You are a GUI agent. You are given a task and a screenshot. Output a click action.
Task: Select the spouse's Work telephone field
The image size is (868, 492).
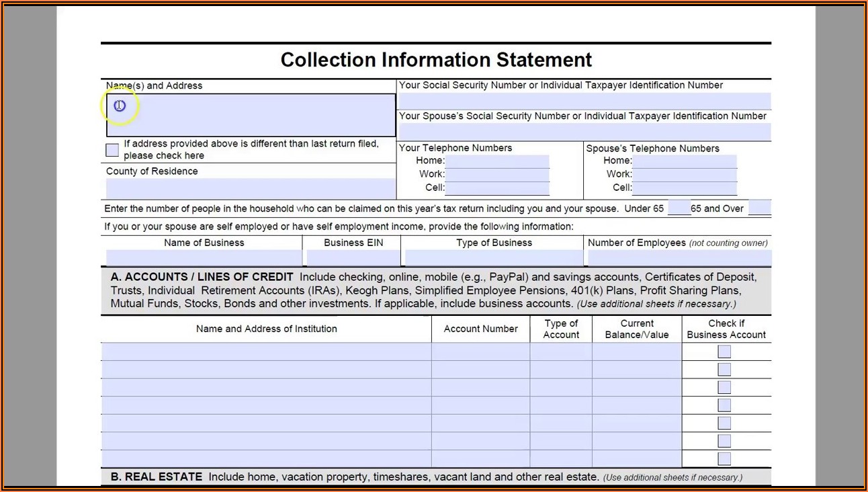coord(685,175)
